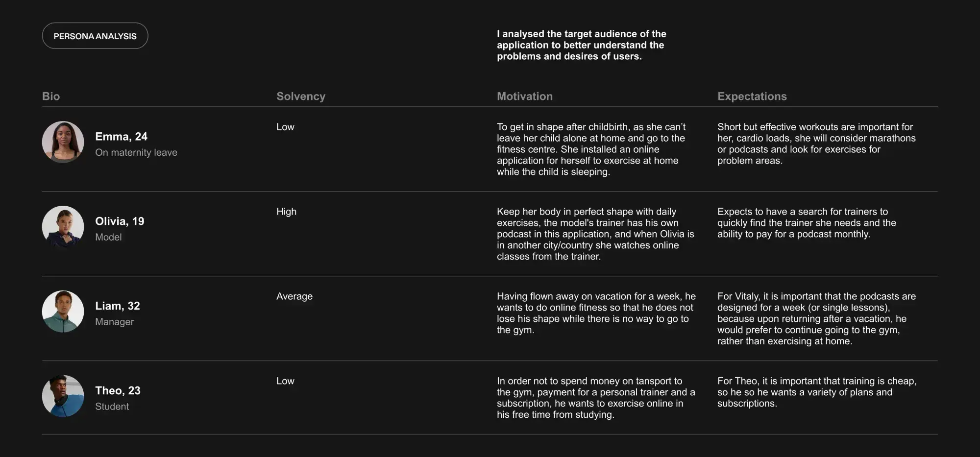Select Liam's profile avatar photo
Screen dimensions: 980x457
[63, 312]
